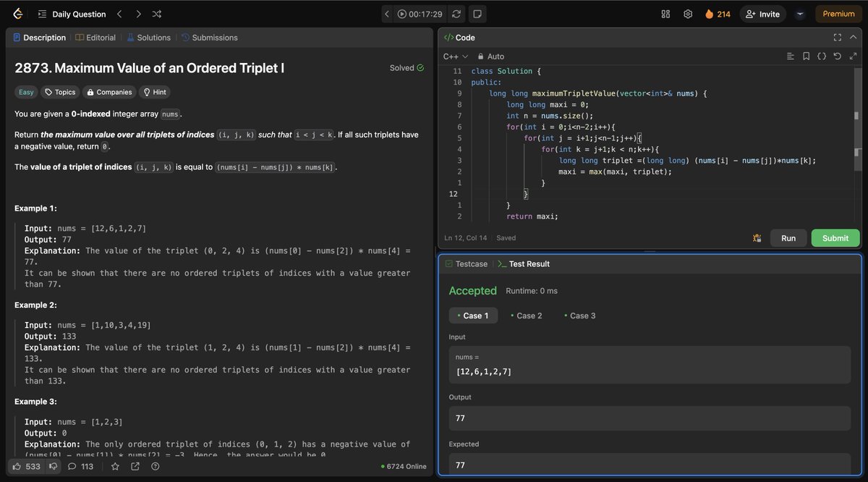This screenshot has width=868, height=482.
Task: Click the 'Ln 12, Col 14' status text
Action: tap(467, 238)
